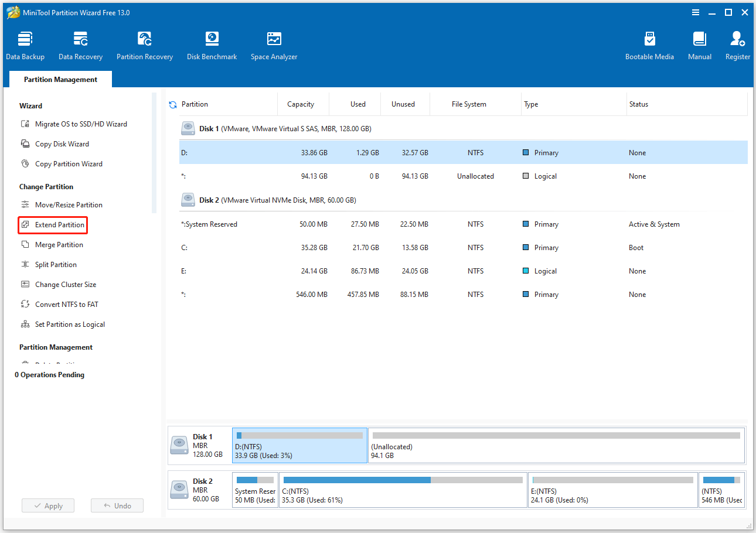Create Bootable Media
This screenshot has height=533, width=756.
(x=649, y=44)
